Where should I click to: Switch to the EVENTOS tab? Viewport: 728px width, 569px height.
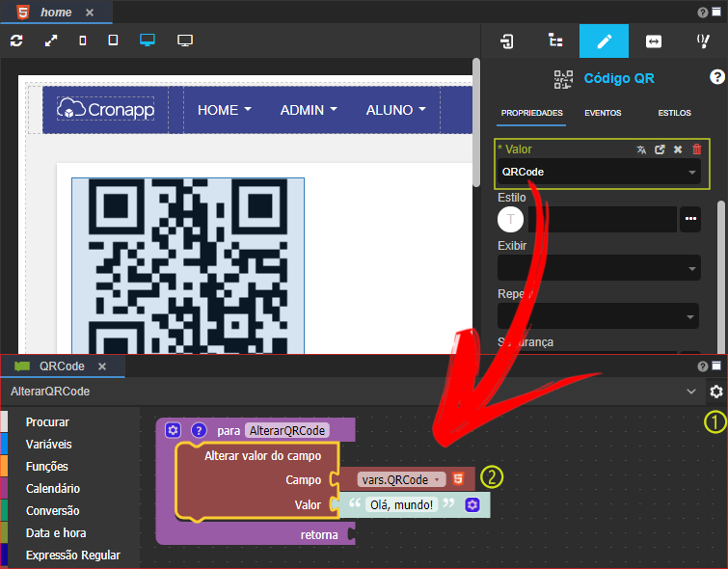click(x=603, y=113)
